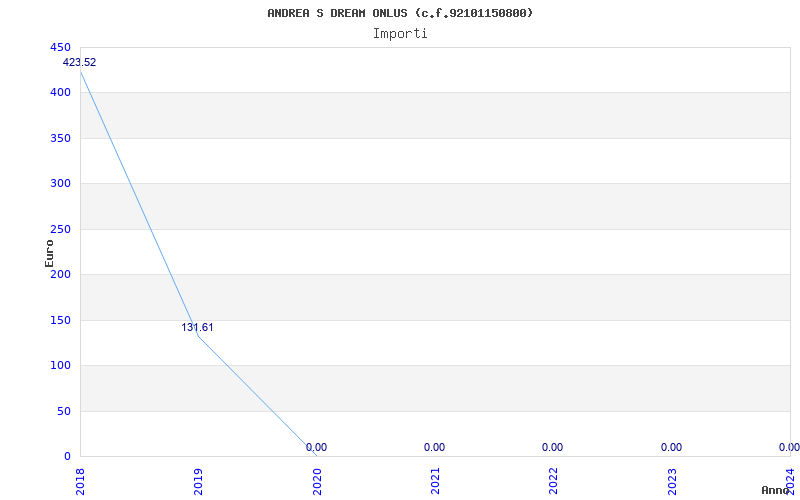Click the 2019 x-axis year label
This screenshot has height=500, width=800.
[x=198, y=482]
